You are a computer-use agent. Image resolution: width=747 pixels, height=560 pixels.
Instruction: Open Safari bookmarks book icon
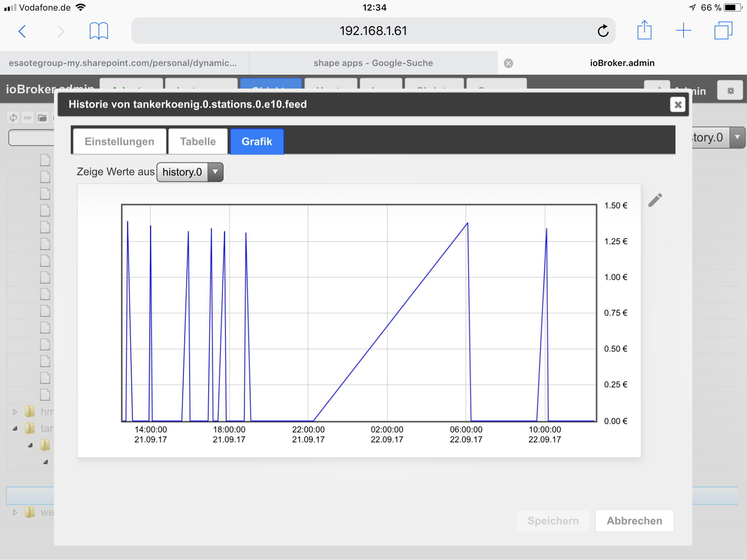click(98, 31)
